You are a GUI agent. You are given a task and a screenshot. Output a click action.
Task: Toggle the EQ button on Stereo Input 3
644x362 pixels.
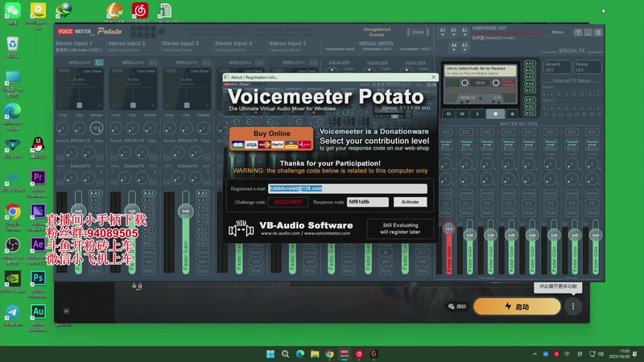coord(207,63)
